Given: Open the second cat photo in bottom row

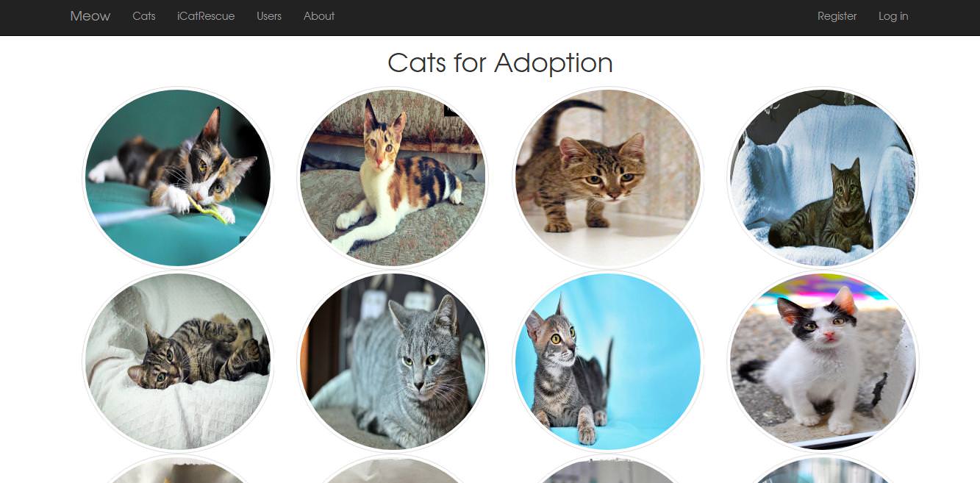Looking at the screenshot, I should click(393, 471).
